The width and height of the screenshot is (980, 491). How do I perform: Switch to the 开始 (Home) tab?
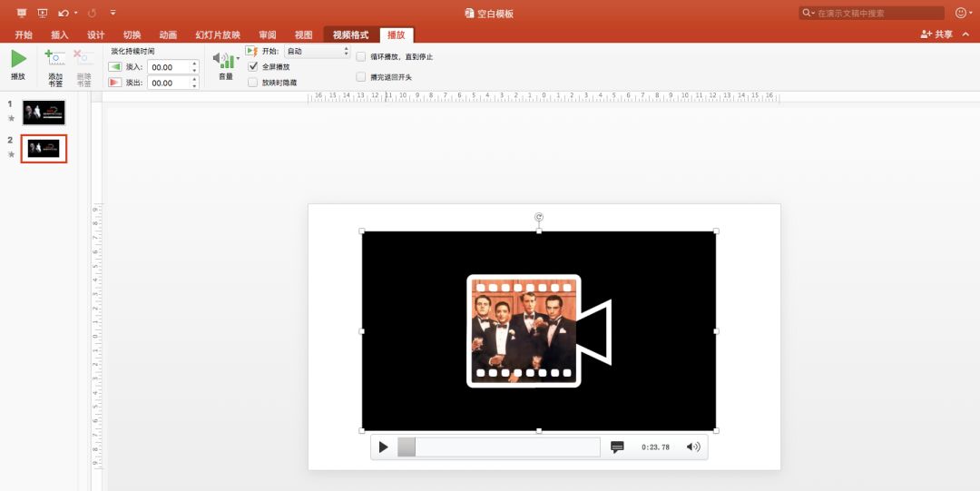pos(24,35)
